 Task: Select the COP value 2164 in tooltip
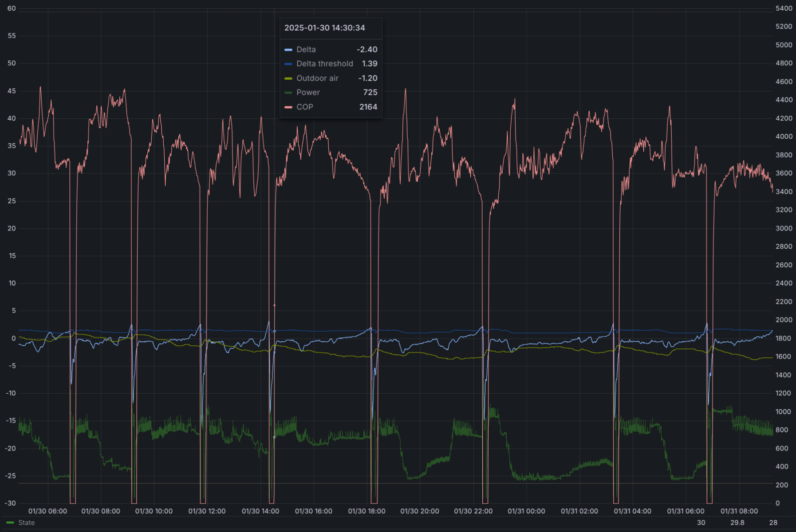coord(368,107)
